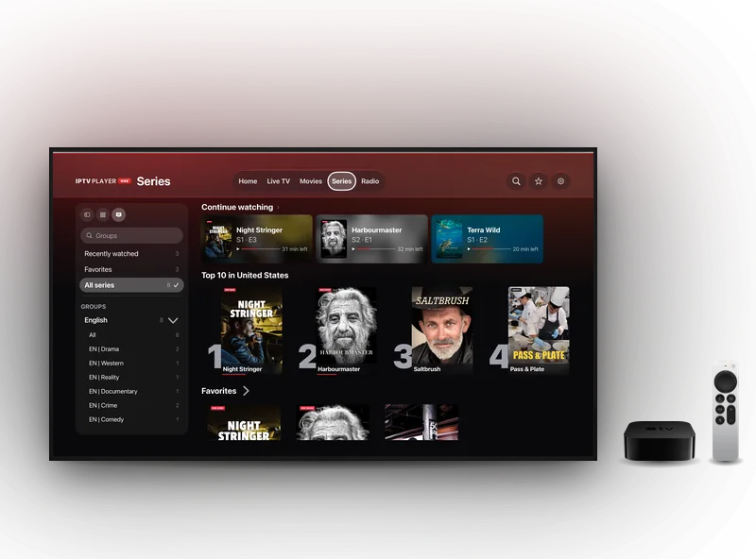This screenshot has height=559, width=756.
Task: Click the Series page title
Action: point(153,181)
